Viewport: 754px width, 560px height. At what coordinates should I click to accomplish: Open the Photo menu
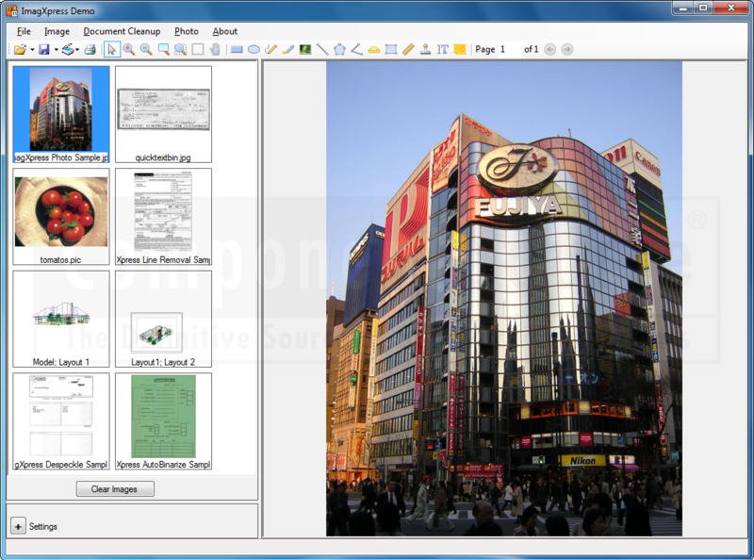click(186, 31)
